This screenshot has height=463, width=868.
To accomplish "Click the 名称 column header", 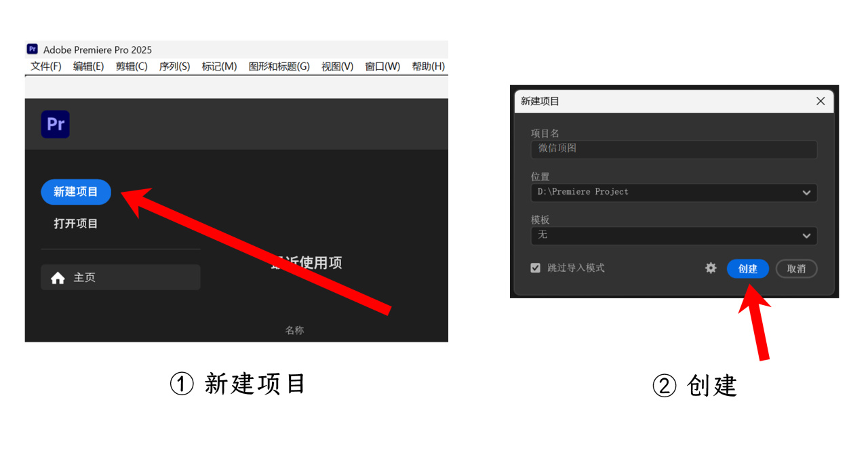I will 294,330.
